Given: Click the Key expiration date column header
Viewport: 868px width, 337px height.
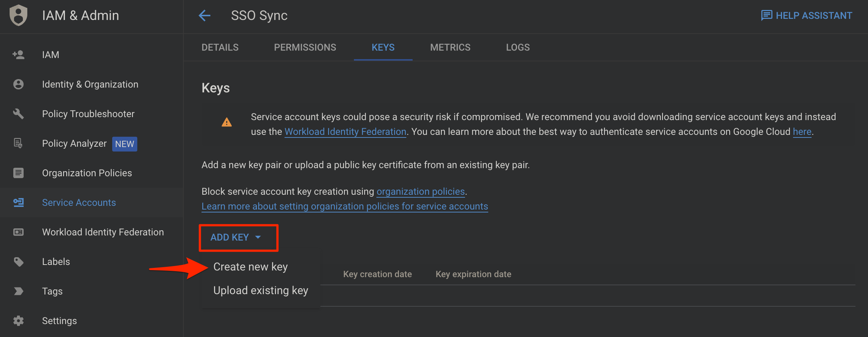Looking at the screenshot, I should 473,274.
